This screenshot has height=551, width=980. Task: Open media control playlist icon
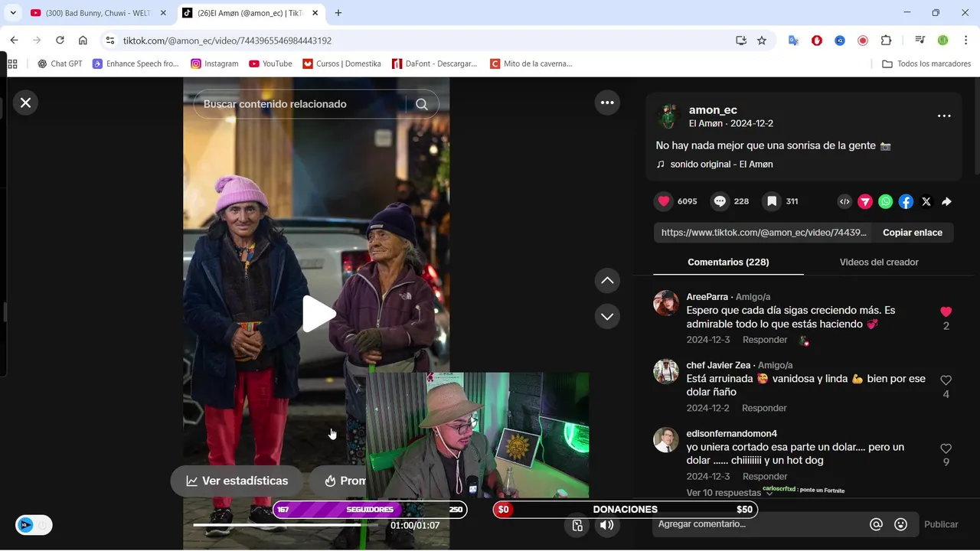[x=920, y=41]
